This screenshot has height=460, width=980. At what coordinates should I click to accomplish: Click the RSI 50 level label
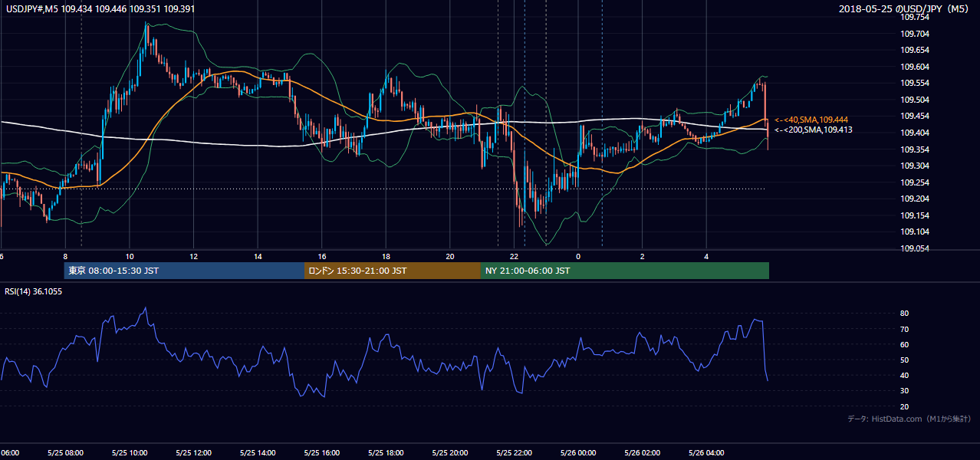905,360
